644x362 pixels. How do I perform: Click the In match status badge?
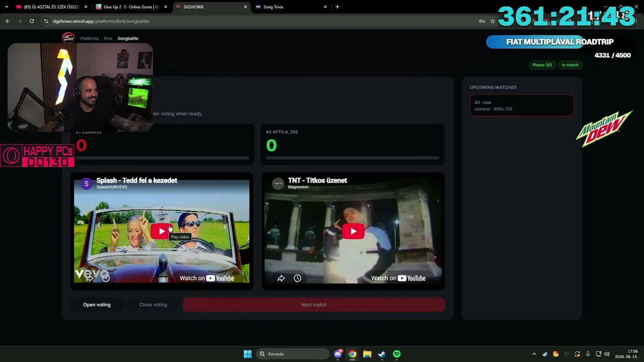570,65
